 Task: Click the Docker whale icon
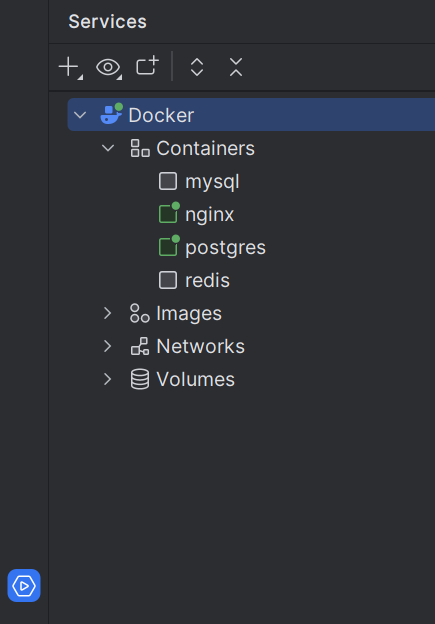tap(111, 114)
